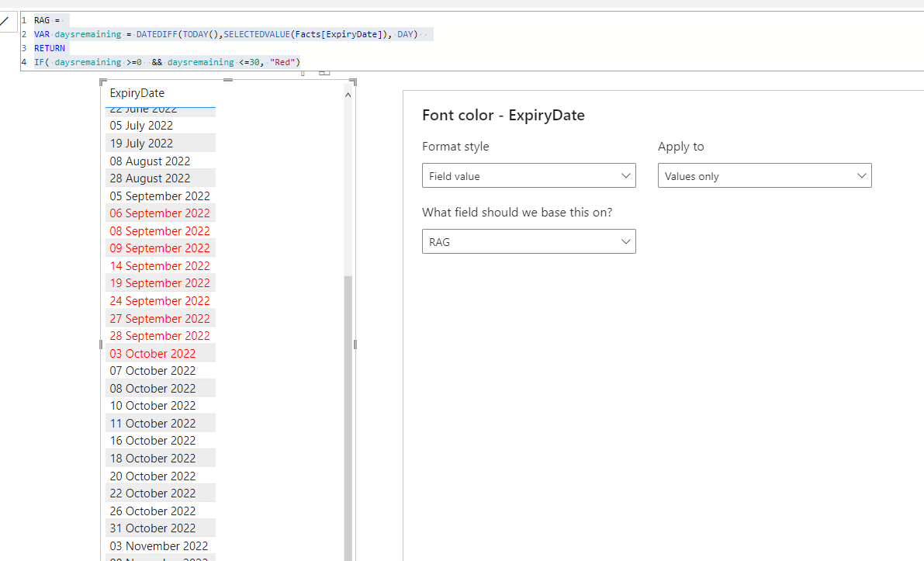Select the 05 July 2022 row
924x561 pixels.
[x=161, y=126]
